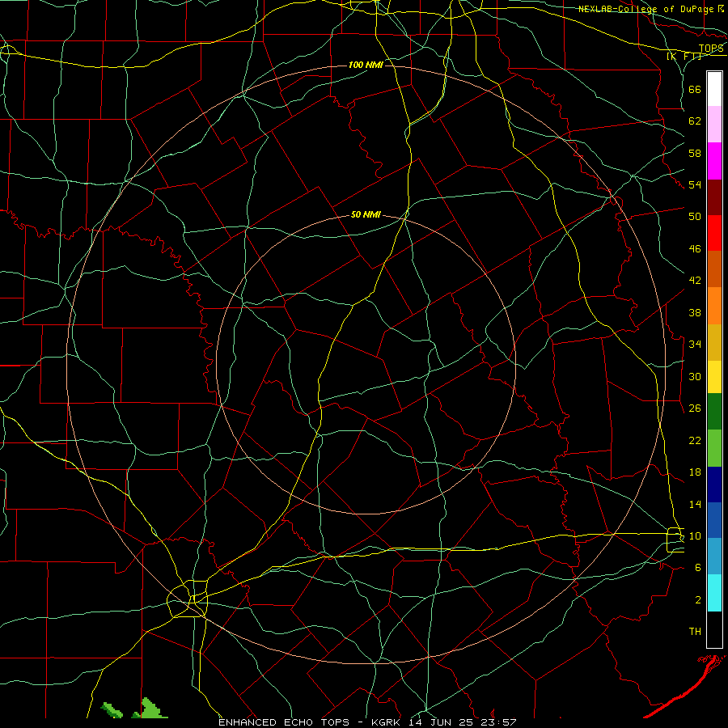The height and width of the screenshot is (728, 728).
Task: Click the light pink legend swatch
Action: [714, 125]
